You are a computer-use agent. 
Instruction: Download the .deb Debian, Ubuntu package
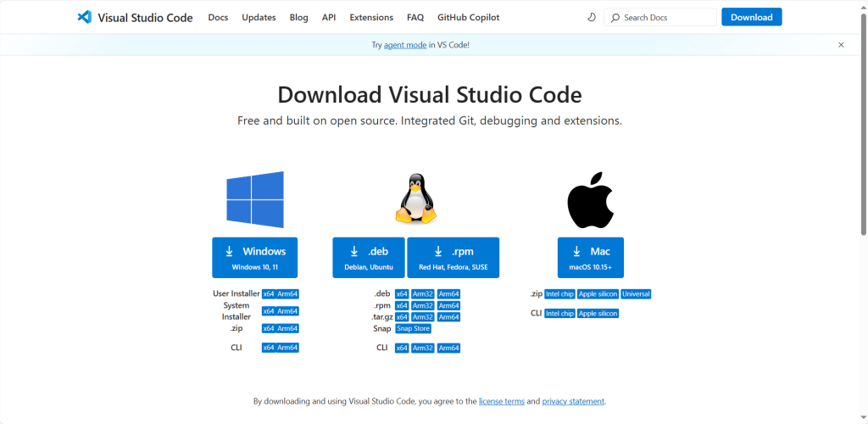pos(369,258)
